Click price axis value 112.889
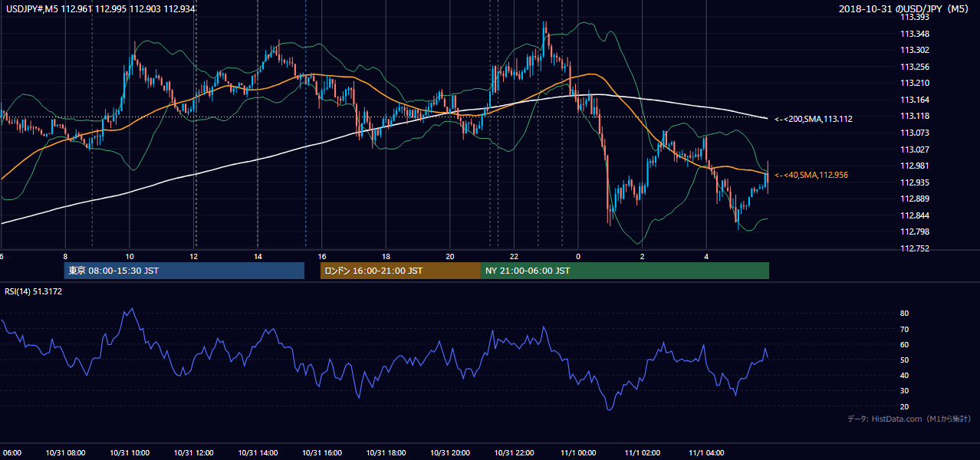The height and width of the screenshot is (460, 980). pyautogui.click(x=915, y=199)
